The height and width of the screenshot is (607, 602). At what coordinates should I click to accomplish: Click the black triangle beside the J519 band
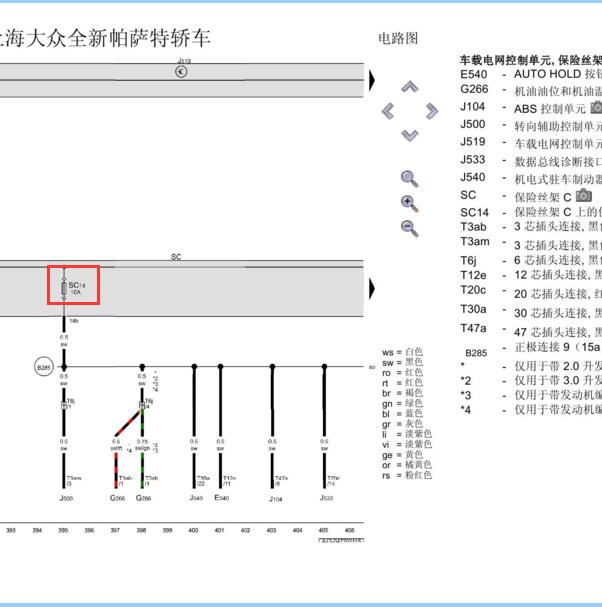coord(372,80)
